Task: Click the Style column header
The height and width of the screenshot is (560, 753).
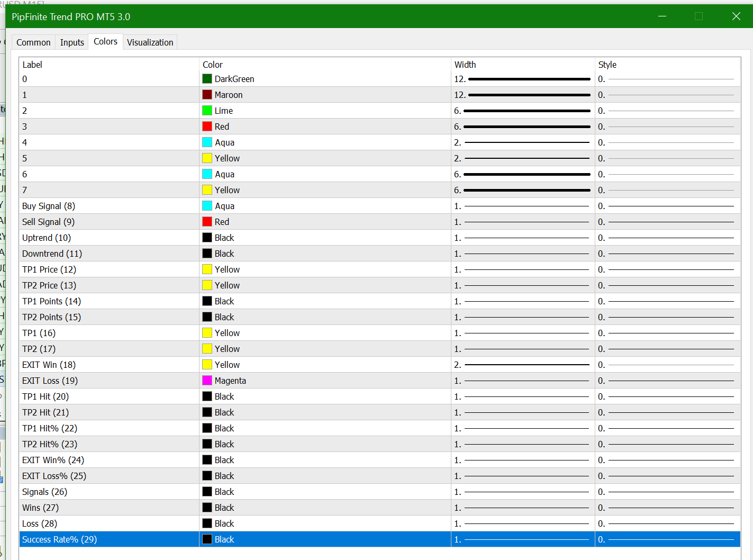Action: pyautogui.click(x=667, y=65)
